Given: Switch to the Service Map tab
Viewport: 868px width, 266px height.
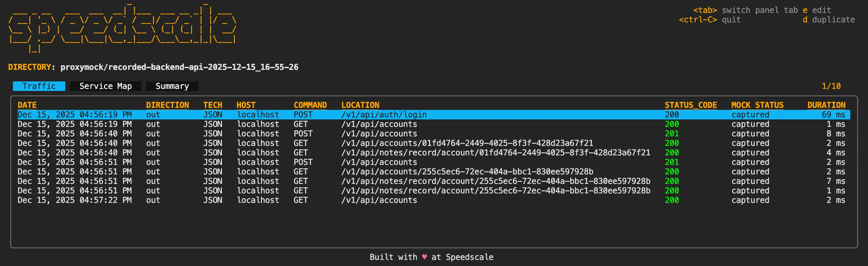Looking at the screenshot, I should [x=106, y=86].
